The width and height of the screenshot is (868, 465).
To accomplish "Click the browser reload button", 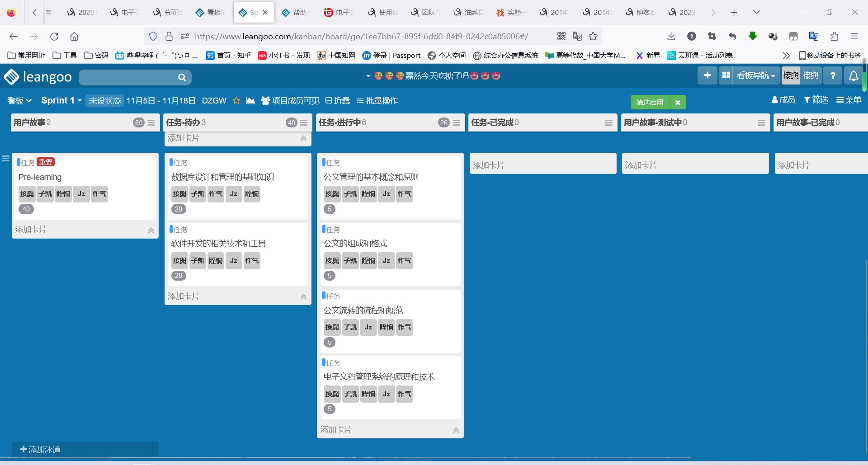I will click(54, 36).
